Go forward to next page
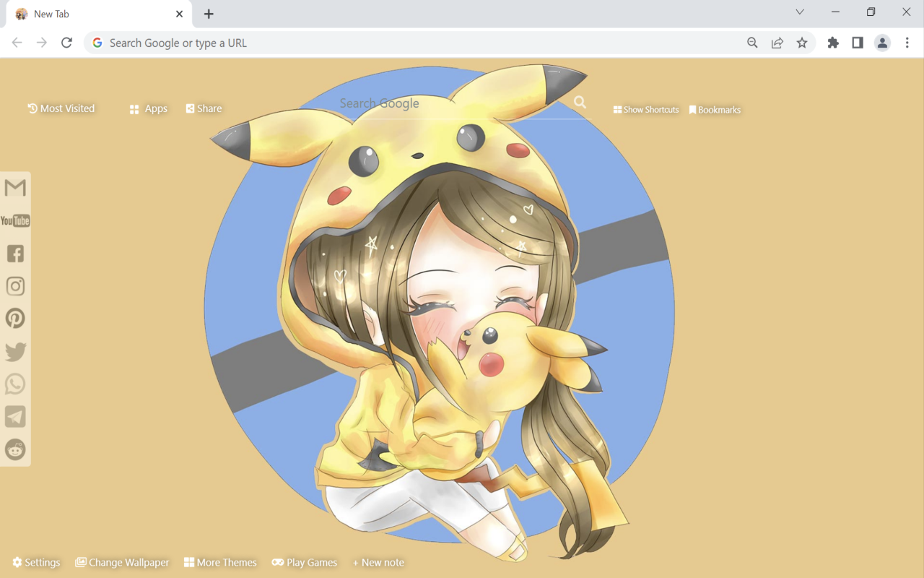Screen dimensions: 924x578 tap(42, 43)
